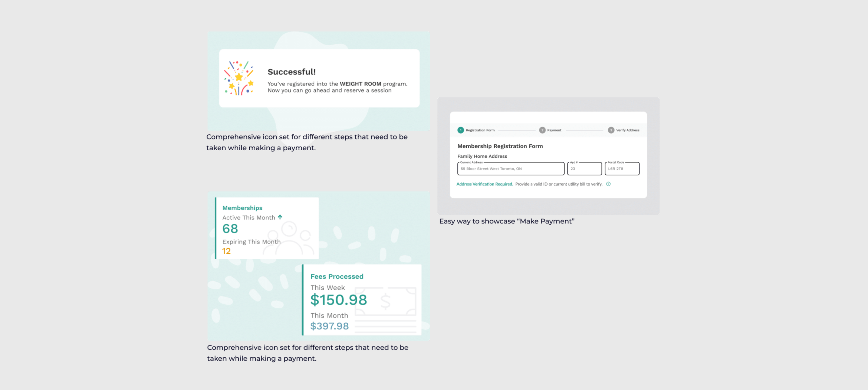The height and width of the screenshot is (390, 868).
Task: Click the step 3 circle icon
Action: [611, 130]
